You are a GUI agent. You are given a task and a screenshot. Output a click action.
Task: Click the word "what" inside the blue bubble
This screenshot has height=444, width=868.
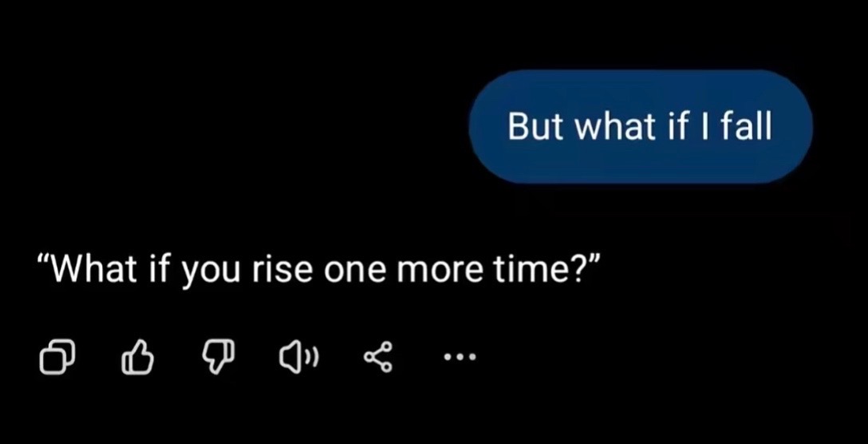click(610, 126)
